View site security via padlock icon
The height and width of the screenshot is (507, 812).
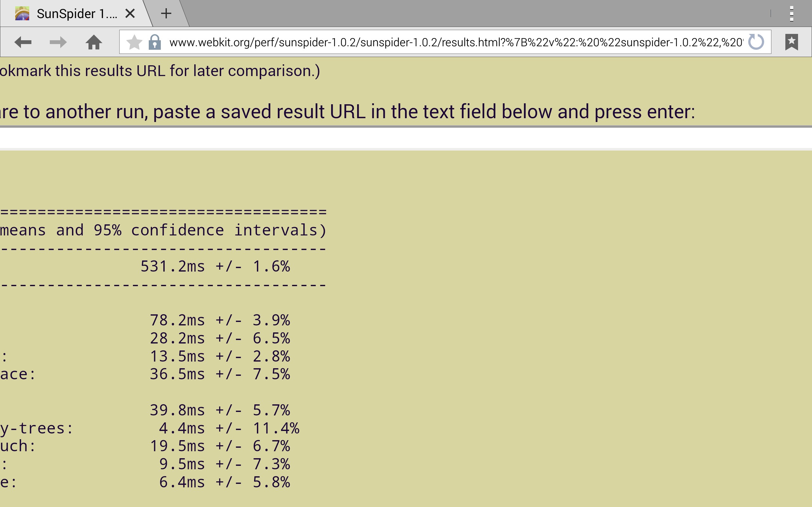click(x=155, y=42)
